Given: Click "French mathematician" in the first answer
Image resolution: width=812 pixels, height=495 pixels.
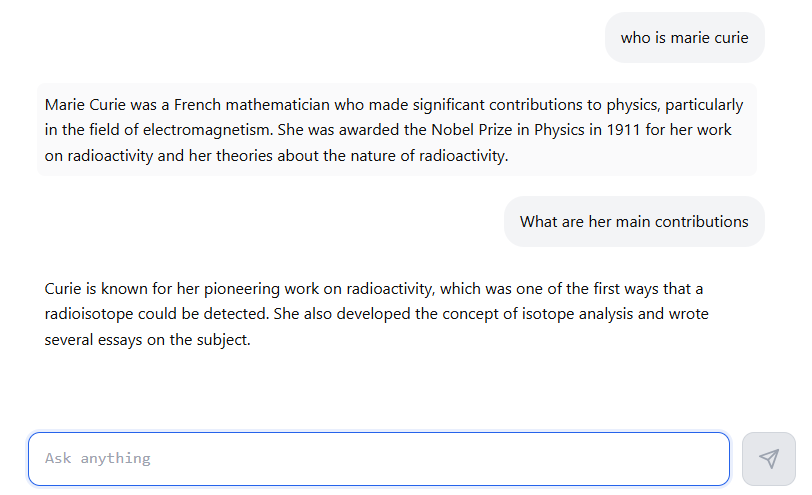Looking at the screenshot, I should coord(251,105).
